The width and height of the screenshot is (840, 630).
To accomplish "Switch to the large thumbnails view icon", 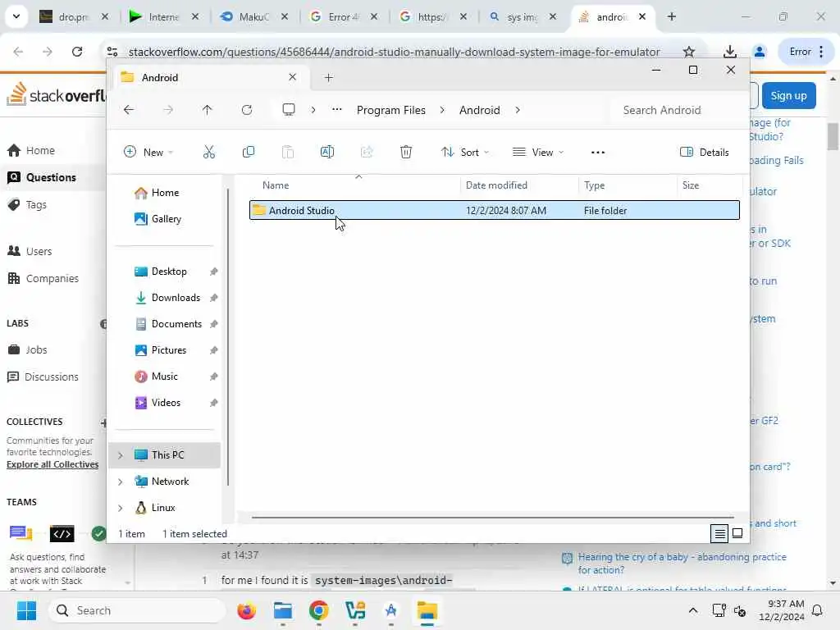I will pos(737,533).
